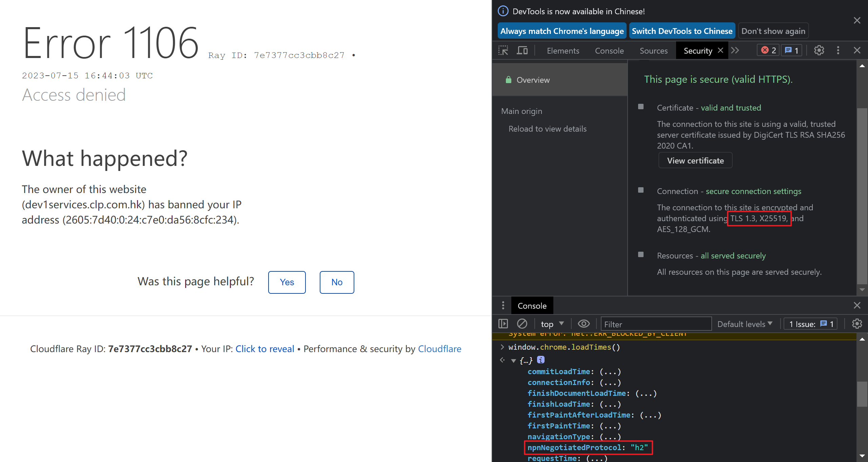This screenshot has height=462, width=868.
Task: Open the DevTools three-dot customize menu
Action: (838, 50)
